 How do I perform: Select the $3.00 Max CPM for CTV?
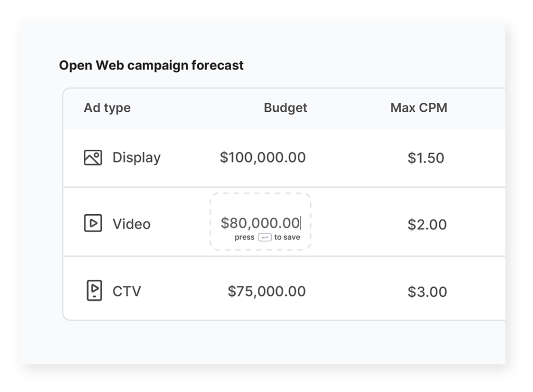pyautogui.click(x=428, y=291)
